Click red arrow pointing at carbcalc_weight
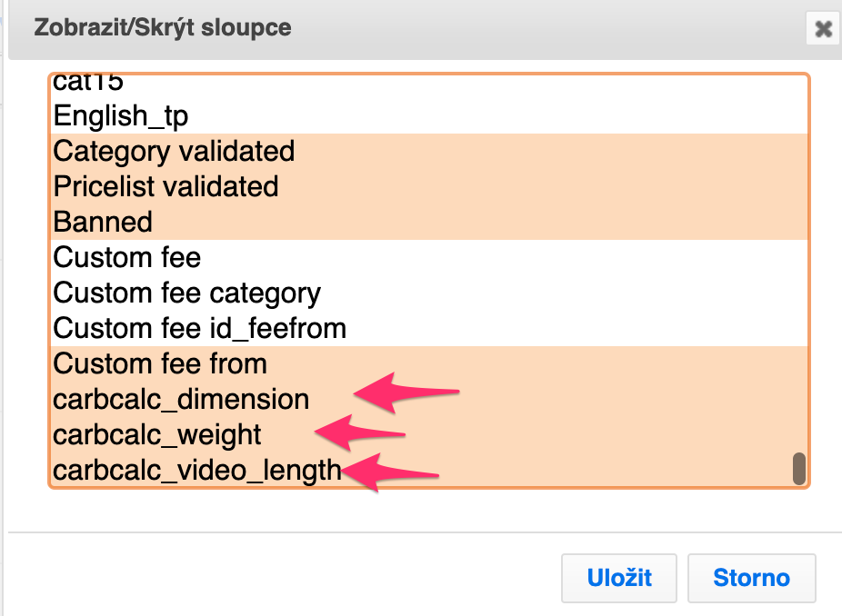842x616 pixels. (359, 431)
